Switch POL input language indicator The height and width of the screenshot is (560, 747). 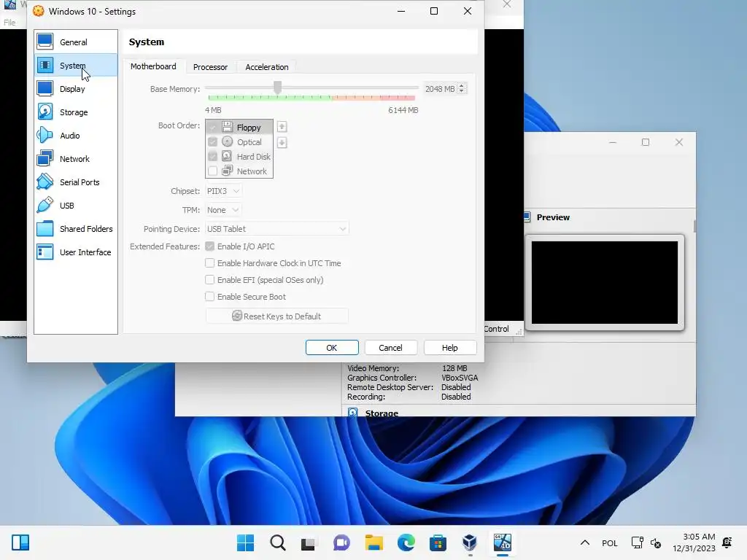tap(610, 542)
